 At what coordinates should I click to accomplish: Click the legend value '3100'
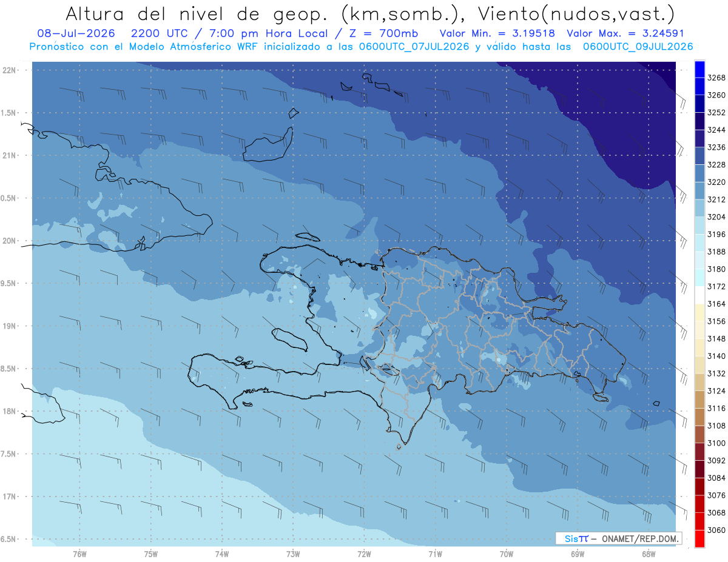click(x=716, y=443)
